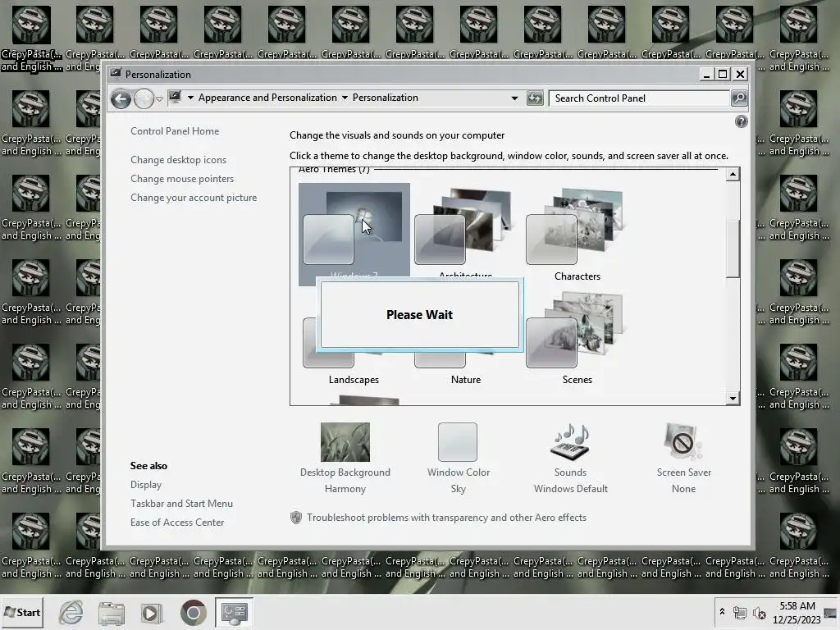Launch Internet Explorer from taskbar

click(x=71, y=612)
